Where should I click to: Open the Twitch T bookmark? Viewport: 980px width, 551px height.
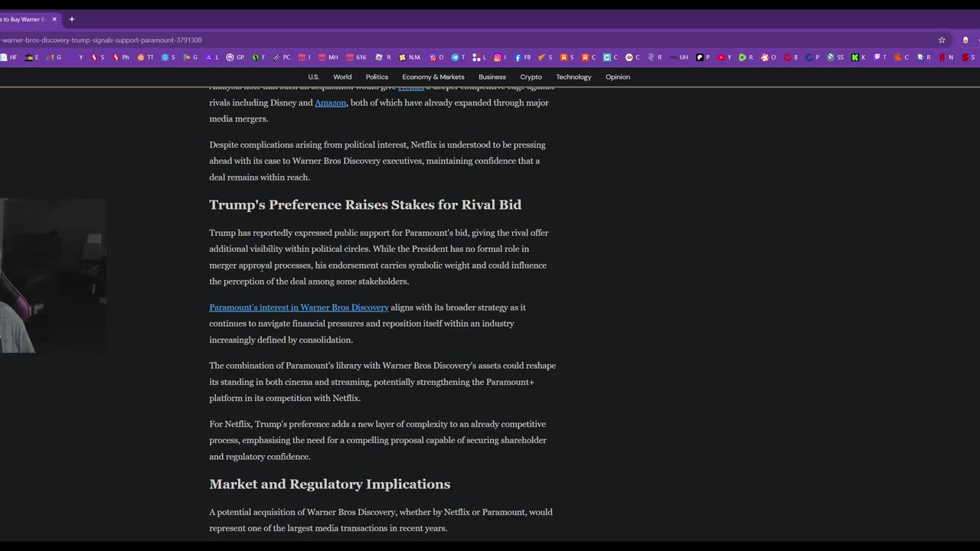880,57
